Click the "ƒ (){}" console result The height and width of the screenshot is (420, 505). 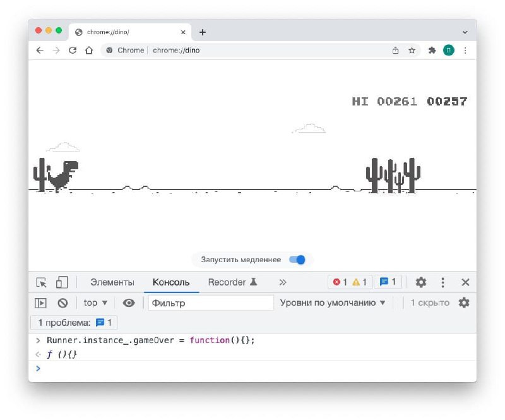[x=62, y=354]
